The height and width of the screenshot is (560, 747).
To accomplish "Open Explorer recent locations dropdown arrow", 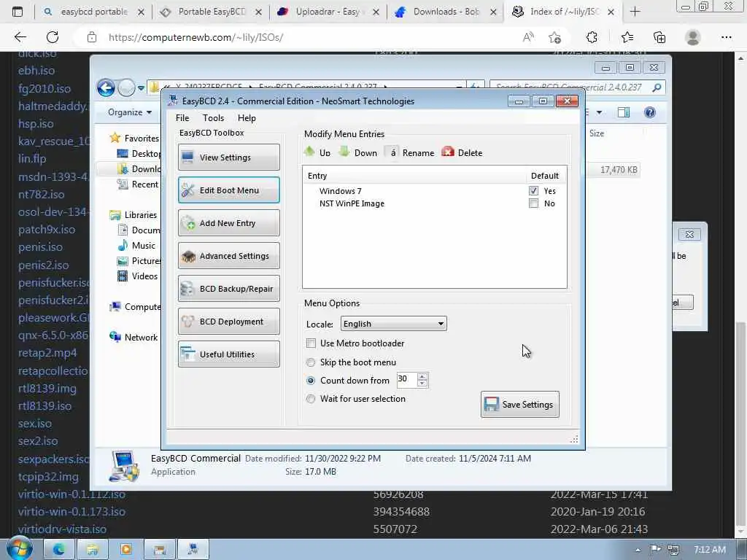I will (x=141, y=88).
